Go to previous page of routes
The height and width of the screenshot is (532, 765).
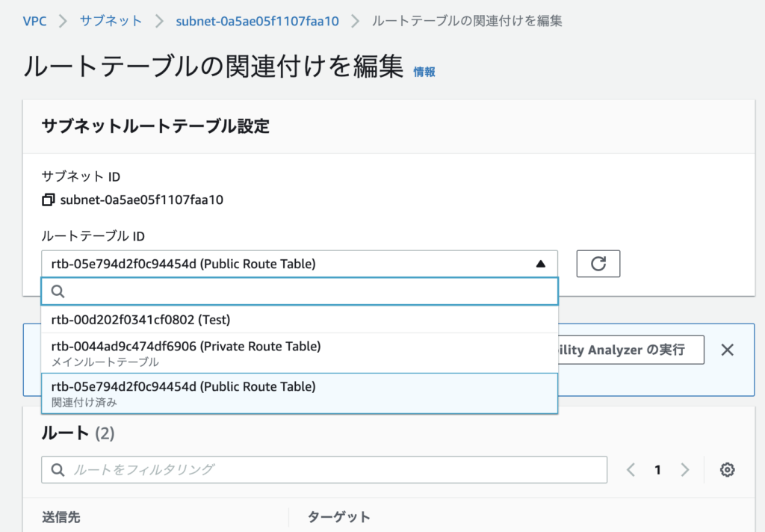click(631, 469)
